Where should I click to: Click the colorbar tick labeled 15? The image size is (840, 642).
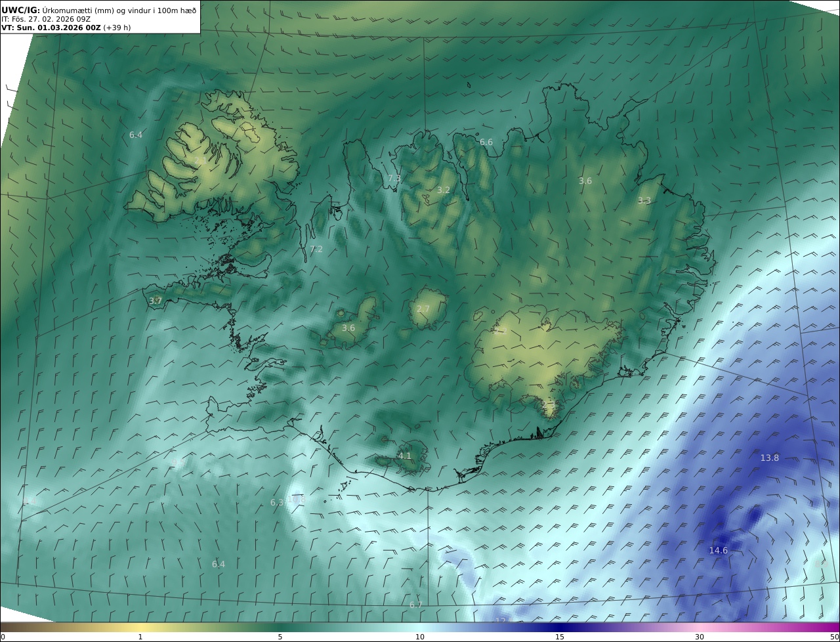coord(560,637)
